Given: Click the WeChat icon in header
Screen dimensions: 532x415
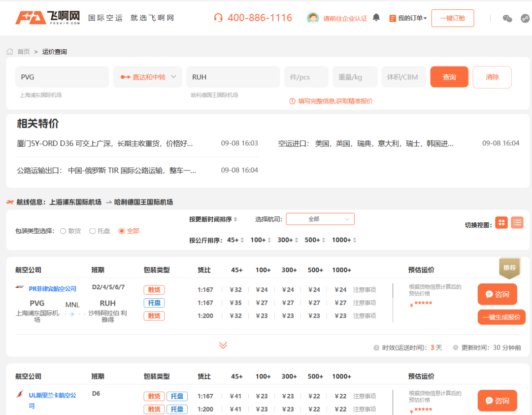Looking at the screenshot, I should coord(507,18).
